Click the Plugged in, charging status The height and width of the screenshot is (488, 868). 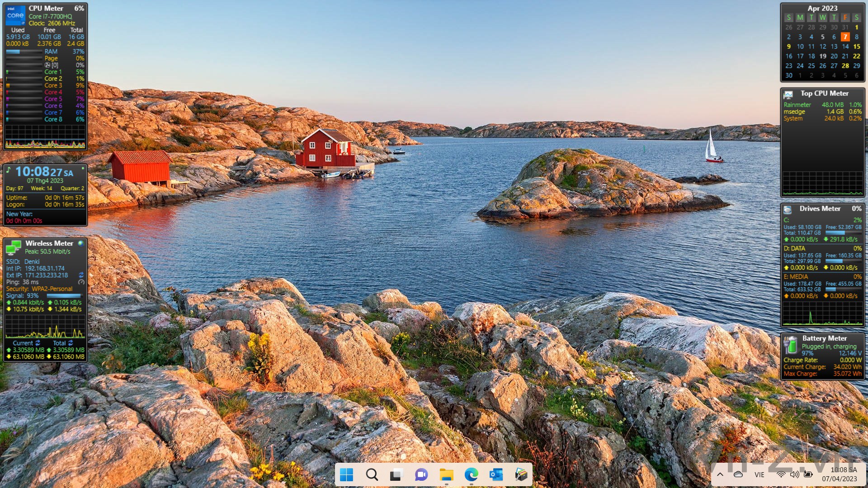point(829,347)
